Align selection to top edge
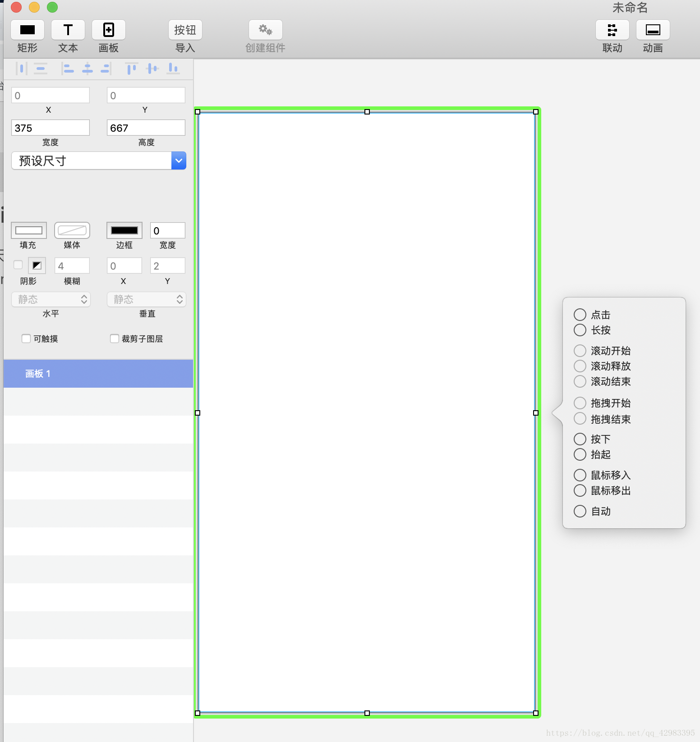This screenshot has width=700, height=742. point(131,69)
